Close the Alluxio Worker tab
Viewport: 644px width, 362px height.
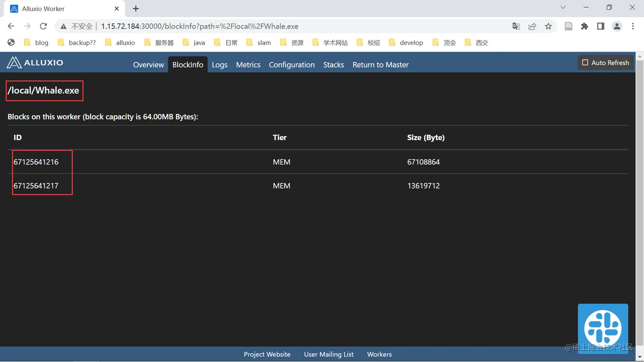coord(117,9)
